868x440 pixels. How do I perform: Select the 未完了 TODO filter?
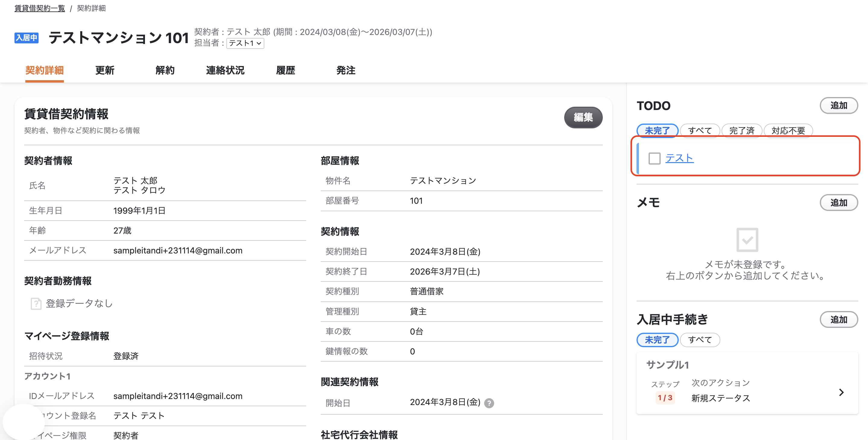click(x=657, y=131)
